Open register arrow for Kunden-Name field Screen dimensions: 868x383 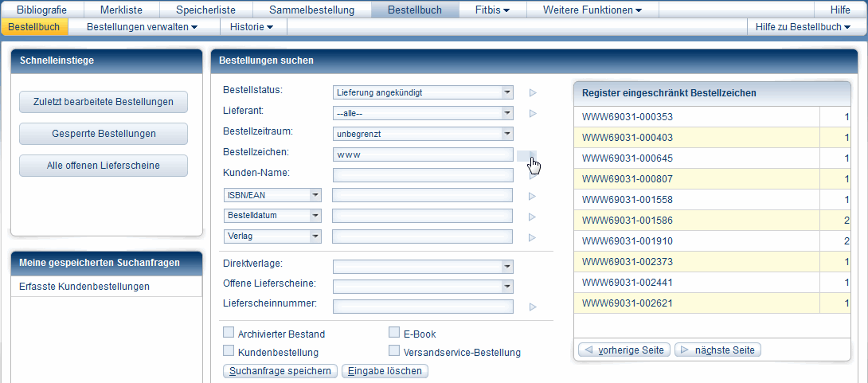pos(533,175)
